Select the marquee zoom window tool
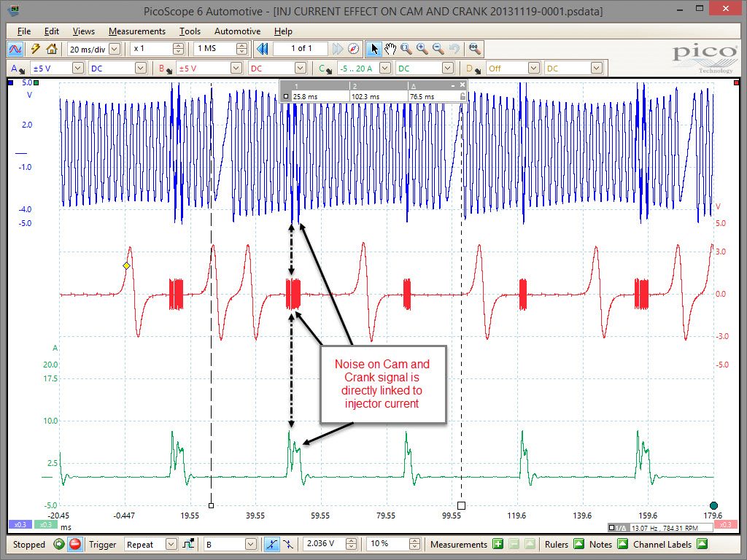747x560 pixels. 406,49
